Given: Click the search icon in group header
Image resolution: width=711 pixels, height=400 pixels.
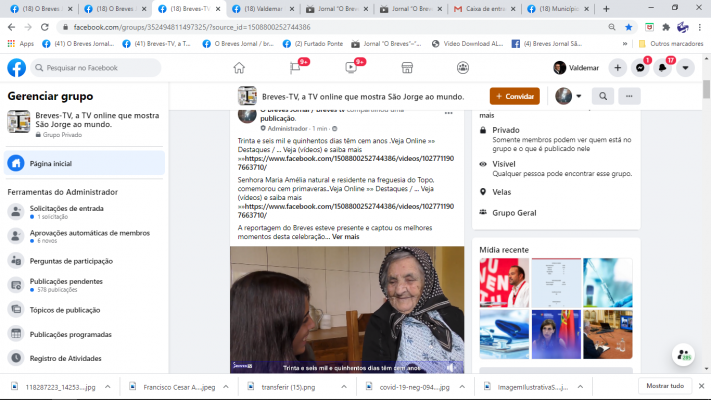Looking at the screenshot, I should coord(603,96).
